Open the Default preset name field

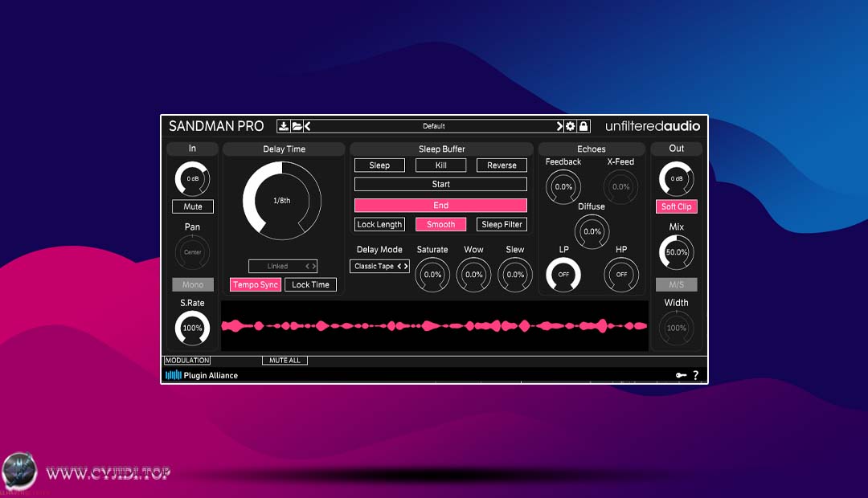pos(433,126)
